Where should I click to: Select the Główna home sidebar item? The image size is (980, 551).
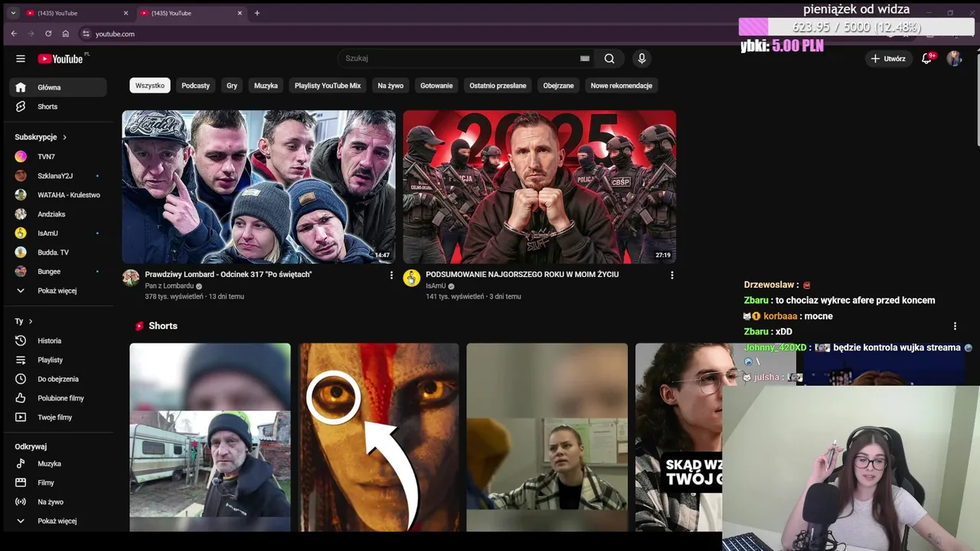[x=58, y=87]
